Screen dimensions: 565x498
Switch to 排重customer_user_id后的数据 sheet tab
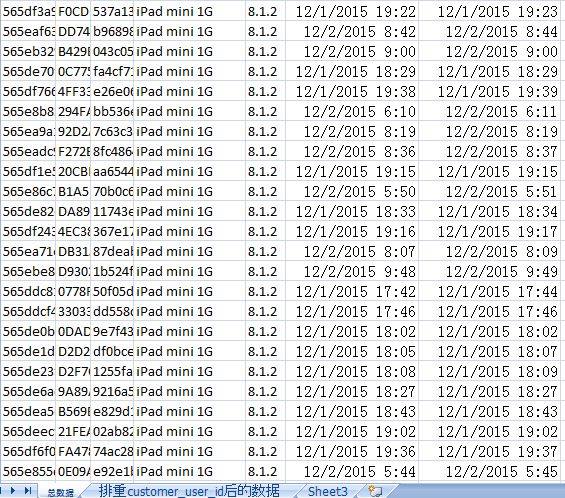tap(189, 491)
